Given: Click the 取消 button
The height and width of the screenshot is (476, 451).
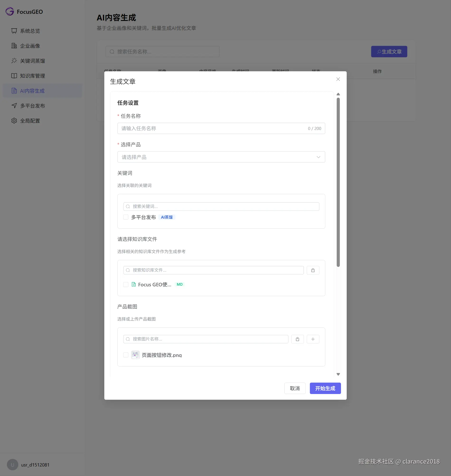Looking at the screenshot, I should click(295, 389).
